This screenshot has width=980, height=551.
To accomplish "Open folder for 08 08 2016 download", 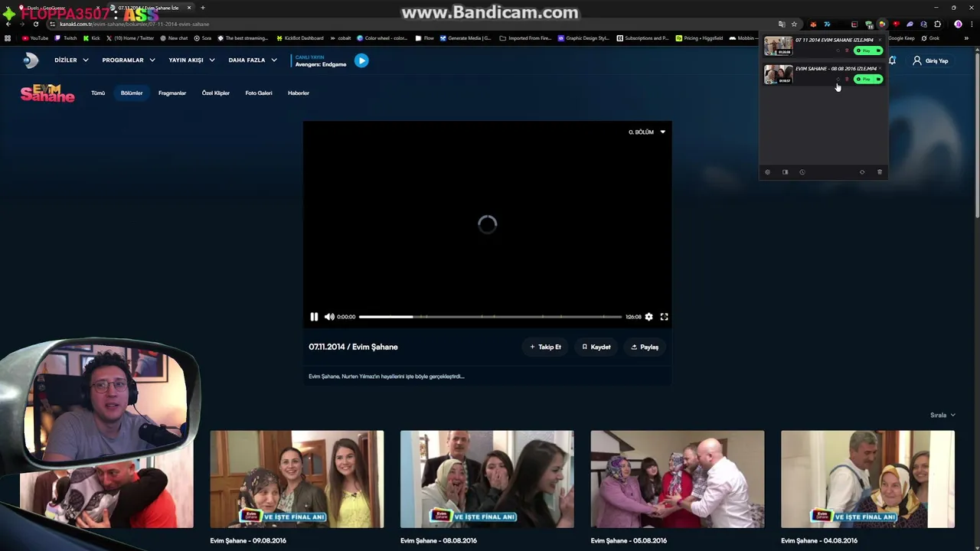I will click(878, 79).
